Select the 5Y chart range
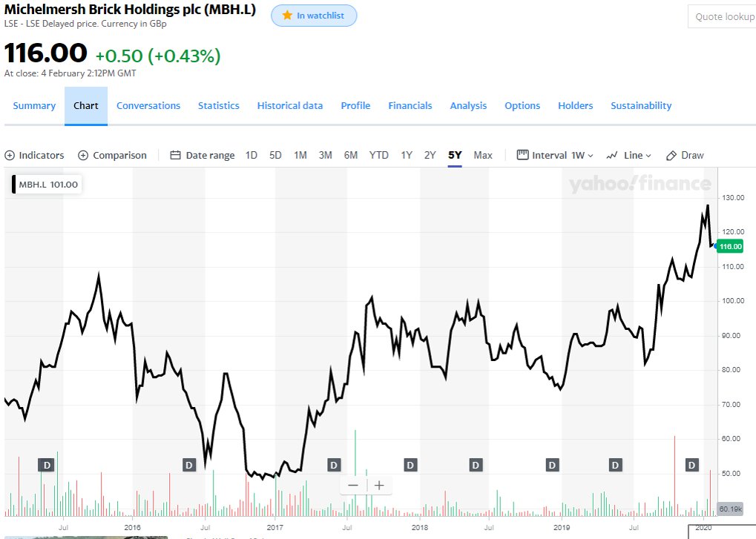The width and height of the screenshot is (756, 539). [455, 155]
